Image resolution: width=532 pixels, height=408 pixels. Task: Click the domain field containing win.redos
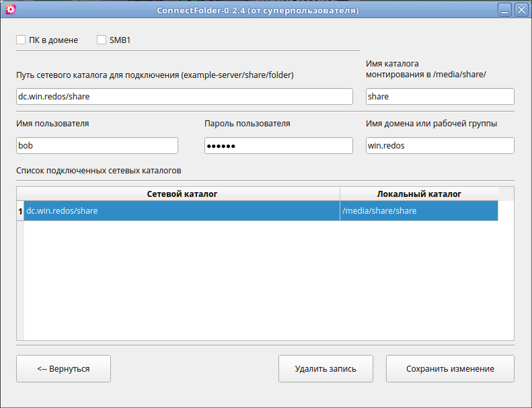click(440, 145)
